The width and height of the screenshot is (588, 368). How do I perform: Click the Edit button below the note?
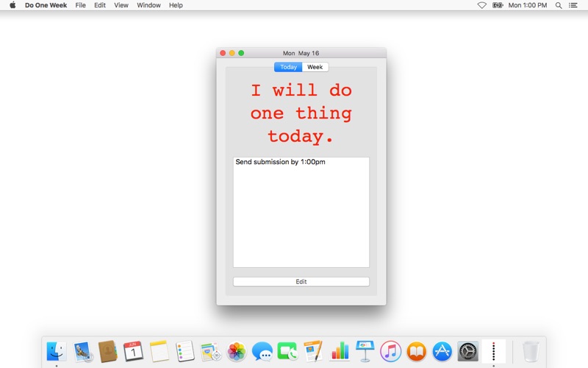(301, 282)
